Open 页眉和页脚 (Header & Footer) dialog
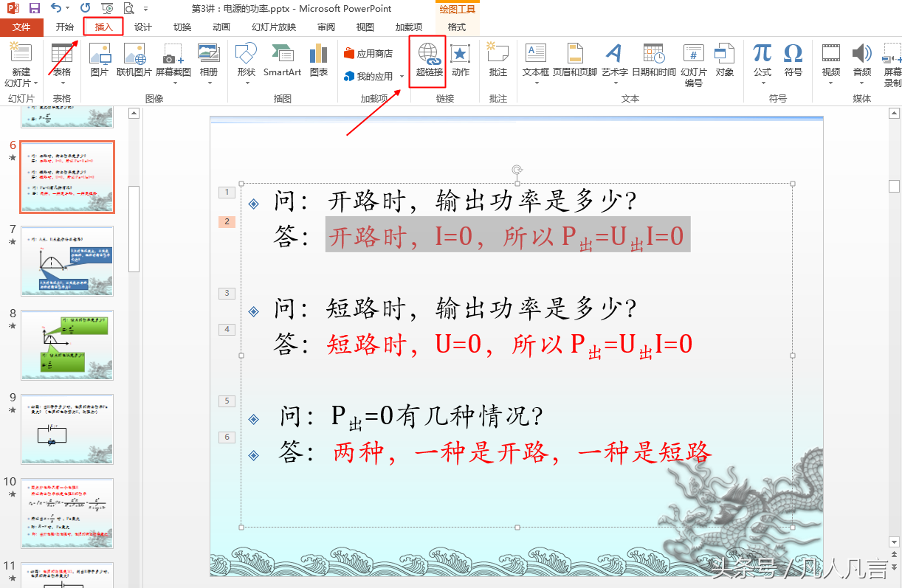Viewport: 902px width, 588px height. (x=576, y=60)
